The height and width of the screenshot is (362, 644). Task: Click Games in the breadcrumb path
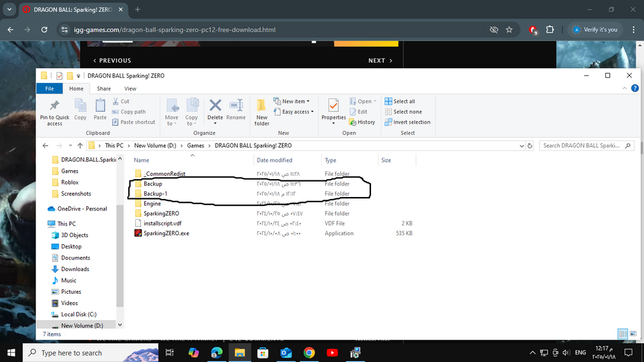(x=196, y=146)
